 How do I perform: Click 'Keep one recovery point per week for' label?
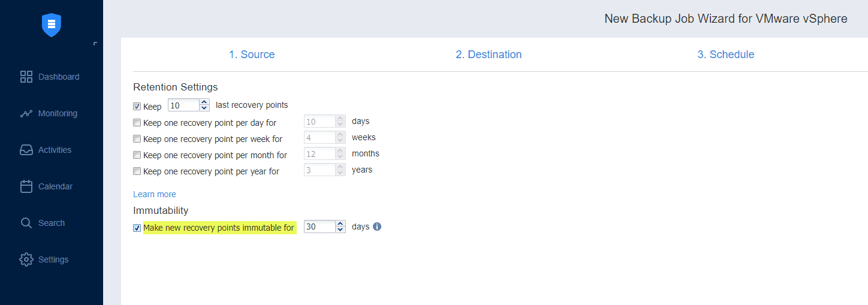click(x=213, y=139)
